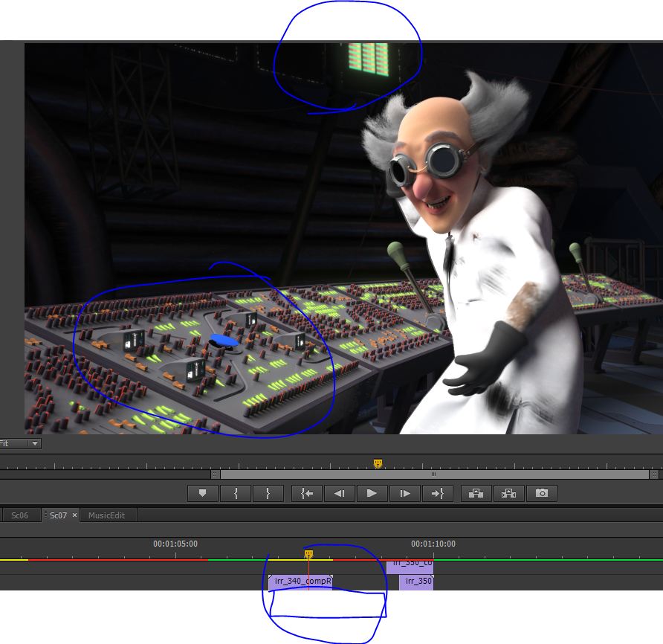Image resolution: width=663 pixels, height=644 pixels.
Task: Step forward one frame
Action: 404,493
